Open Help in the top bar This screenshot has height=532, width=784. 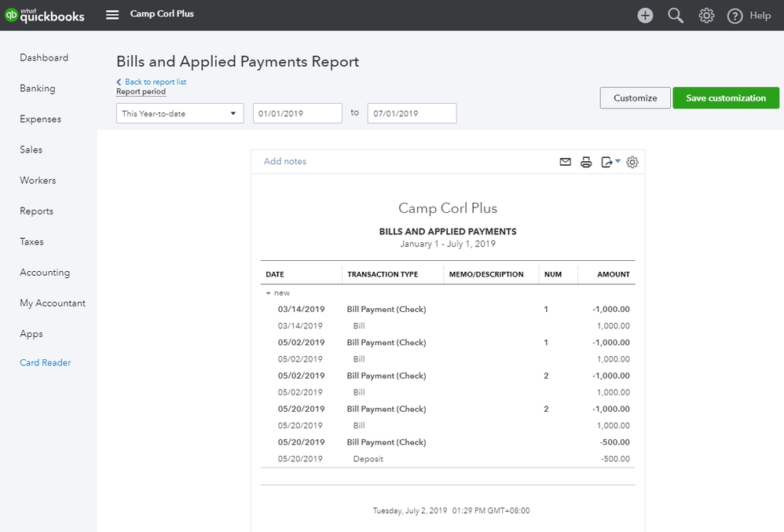(749, 16)
